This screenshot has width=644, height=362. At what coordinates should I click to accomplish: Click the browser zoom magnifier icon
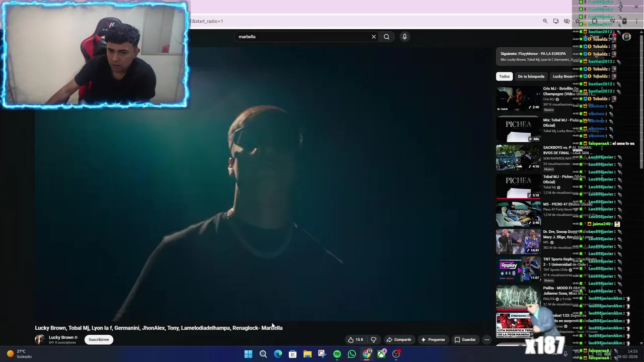point(545,21)
